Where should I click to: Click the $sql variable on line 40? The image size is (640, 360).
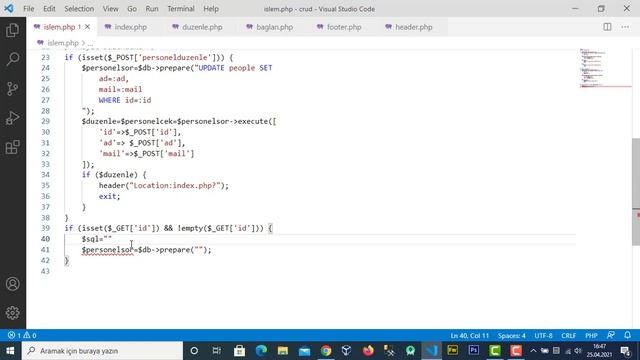pyautogui.click(x=90, y=239)
